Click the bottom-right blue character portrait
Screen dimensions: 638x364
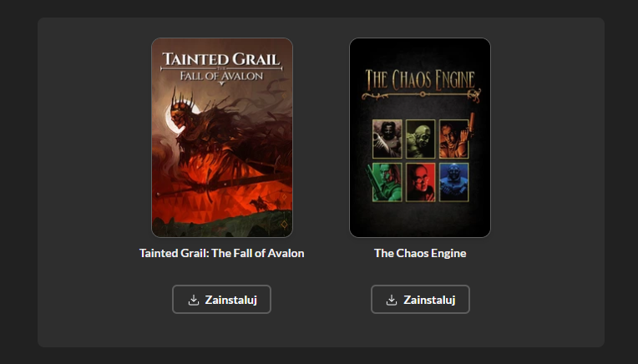[x=454, y=182]
